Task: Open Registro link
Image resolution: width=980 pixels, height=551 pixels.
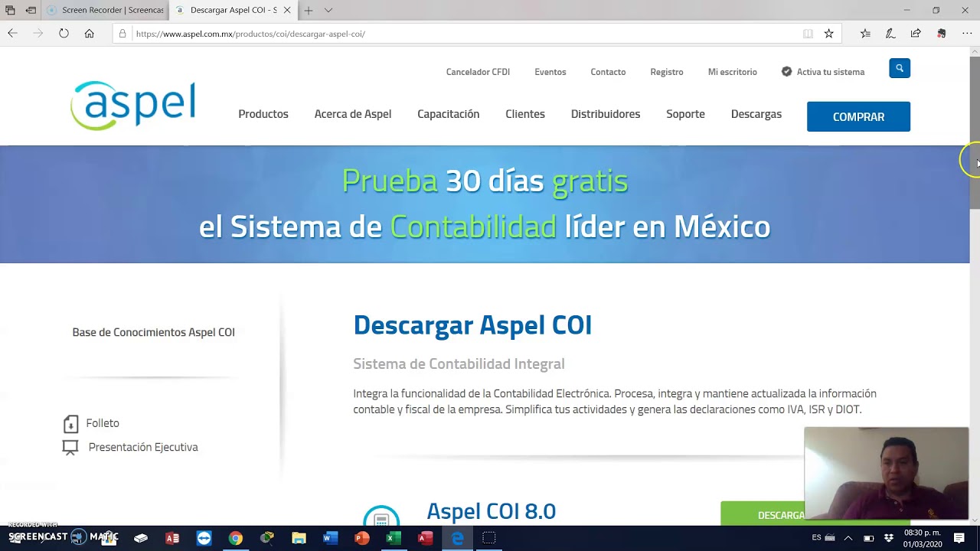Action: (667, 72)
